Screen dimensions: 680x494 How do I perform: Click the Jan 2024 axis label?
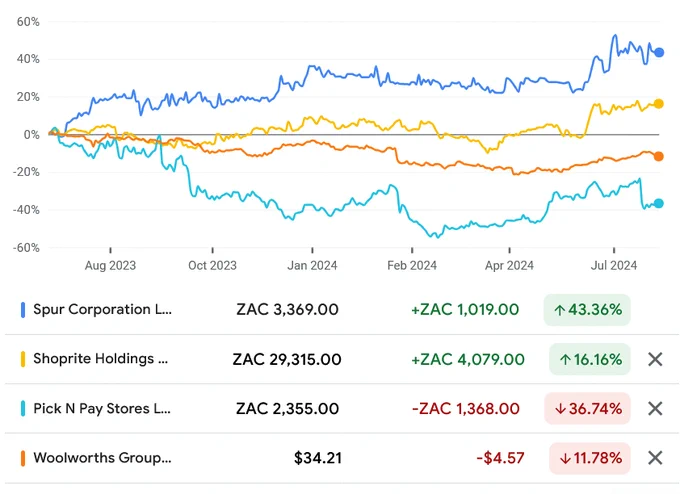[312, 265]
